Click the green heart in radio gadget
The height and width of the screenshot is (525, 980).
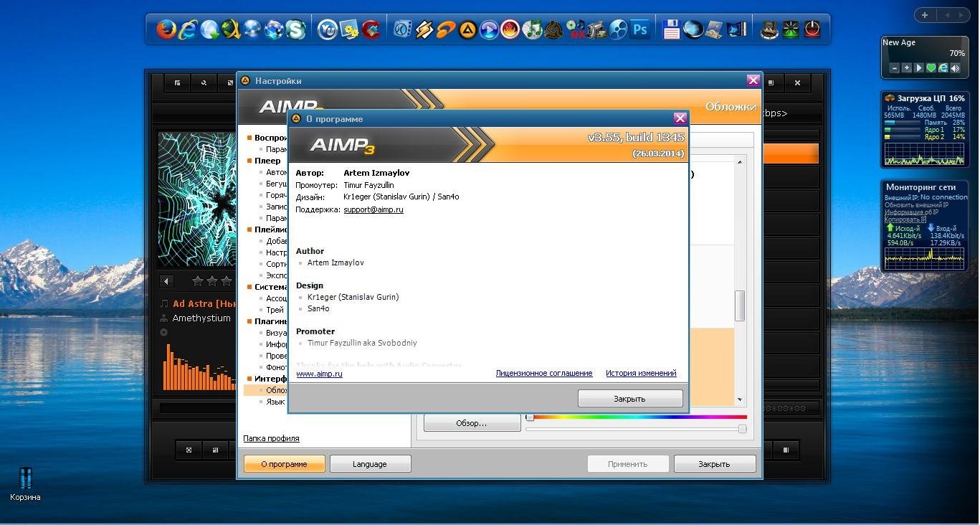pos(931,68)
